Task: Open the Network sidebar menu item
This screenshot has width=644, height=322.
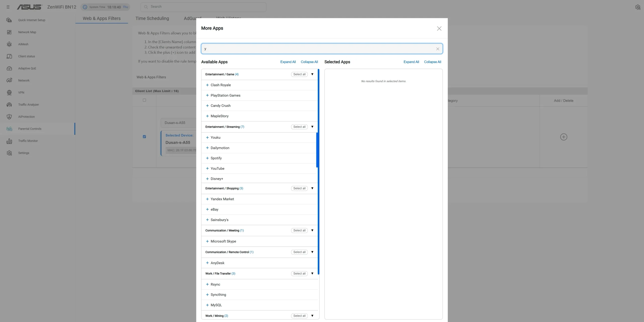Action: [38, 80]
